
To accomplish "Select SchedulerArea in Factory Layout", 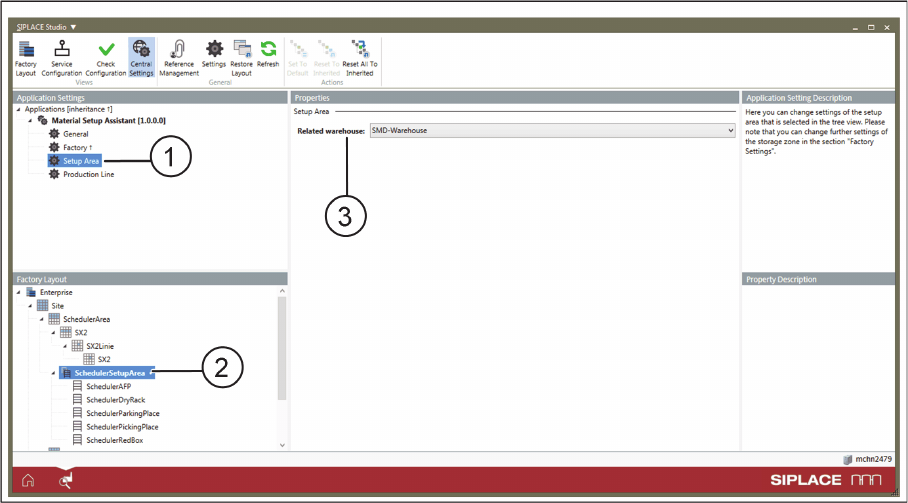I will coord(86,319).
